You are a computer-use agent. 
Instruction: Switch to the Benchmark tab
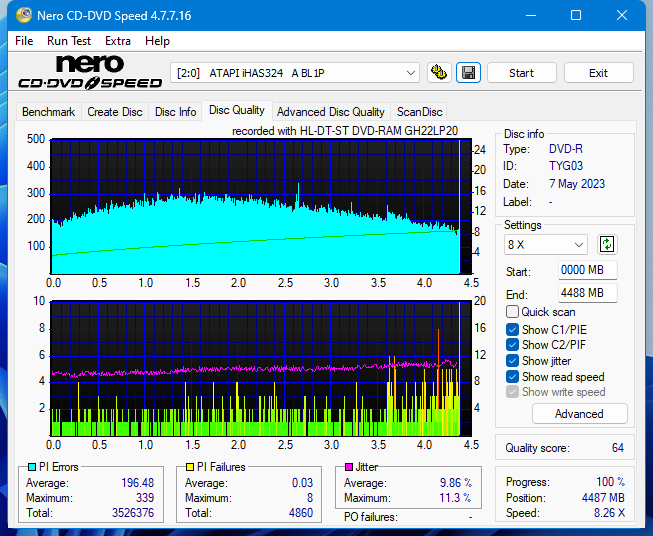[x=48, y=112]
